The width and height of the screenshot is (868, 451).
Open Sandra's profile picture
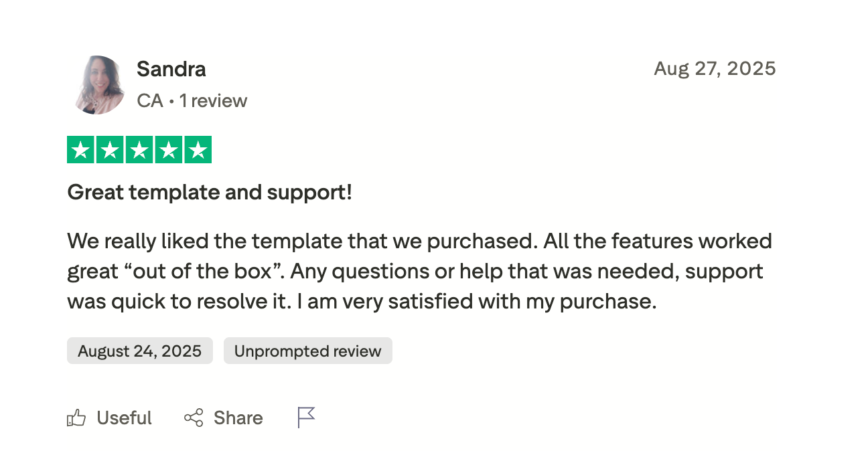point(98,85)
